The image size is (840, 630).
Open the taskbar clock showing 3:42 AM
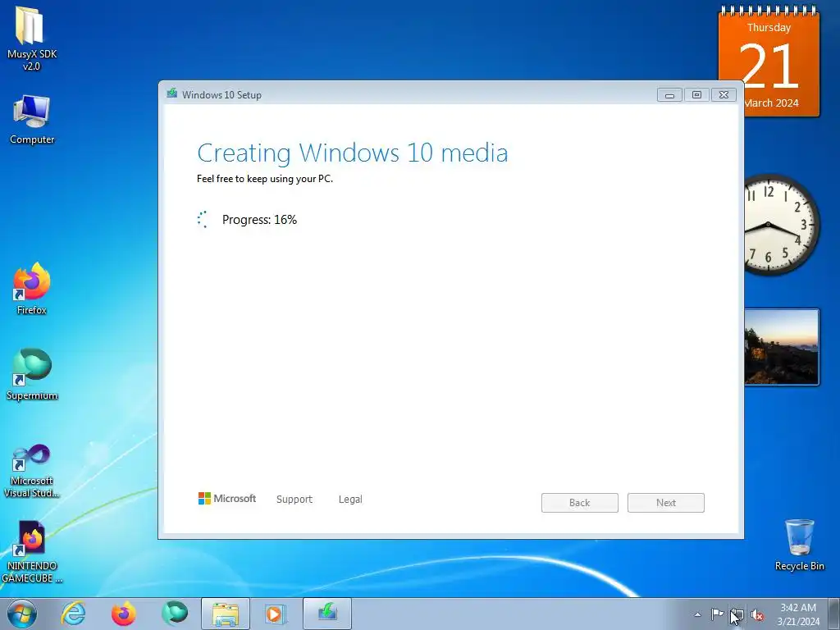(798, 614)
